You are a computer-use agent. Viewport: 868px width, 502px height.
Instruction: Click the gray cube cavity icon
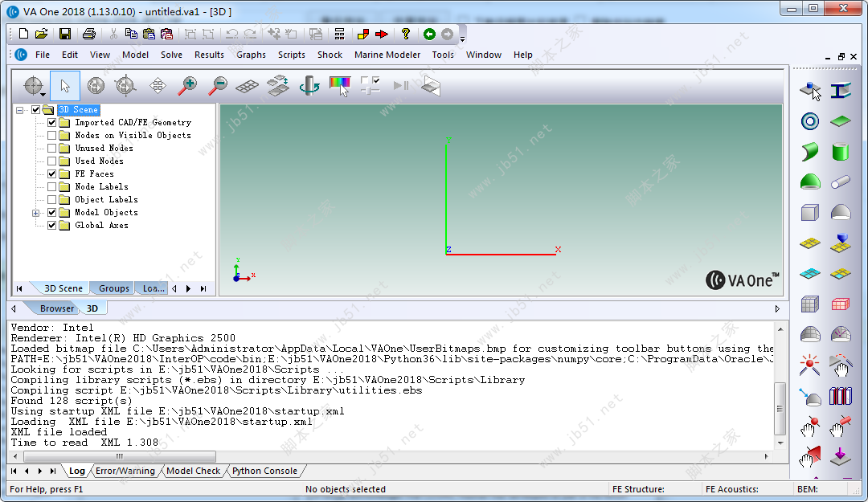pos(810,212)
